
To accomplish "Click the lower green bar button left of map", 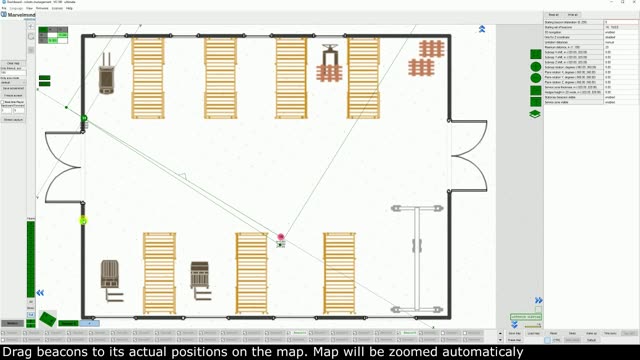I will point(44,84).
